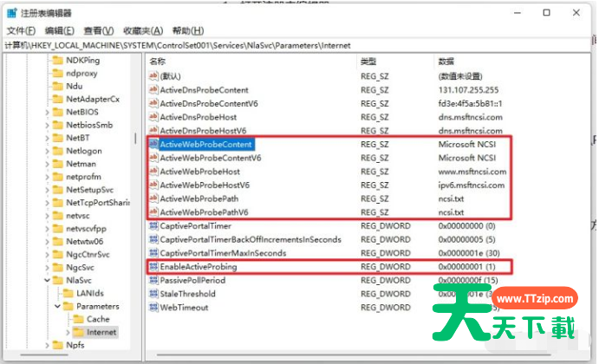Click the Registry Editor title bar icon
The height and width of the screenshot is (364, 599).
pyautogui.click(x=12, y=13)
